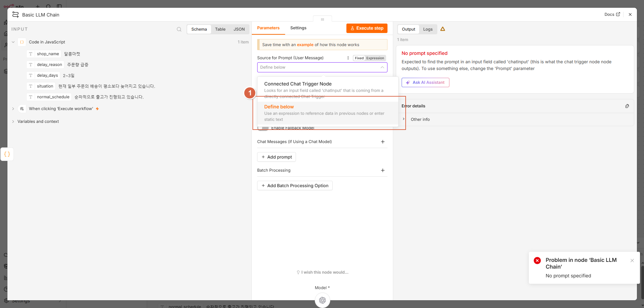
Task: Click the Add prompt button
Action: click(276, 157)
